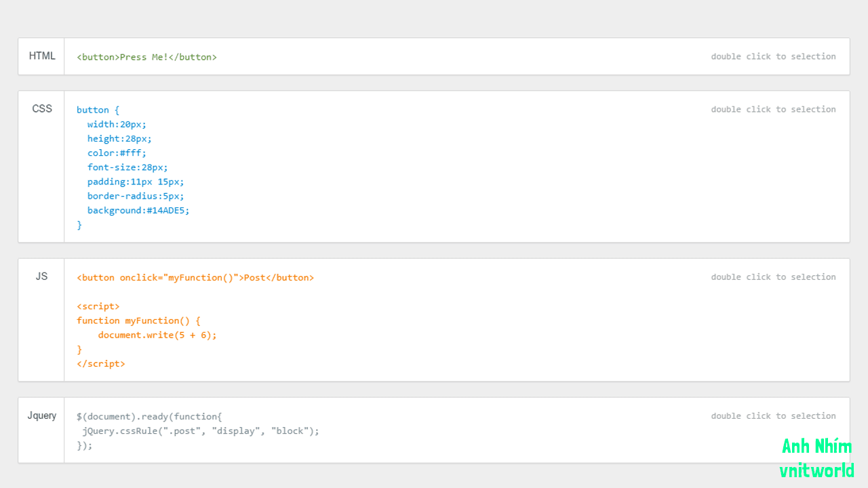The image size is (868, 488).
Task: Click the 'color:#fff;' declaration
Action: tap(117, 152)
